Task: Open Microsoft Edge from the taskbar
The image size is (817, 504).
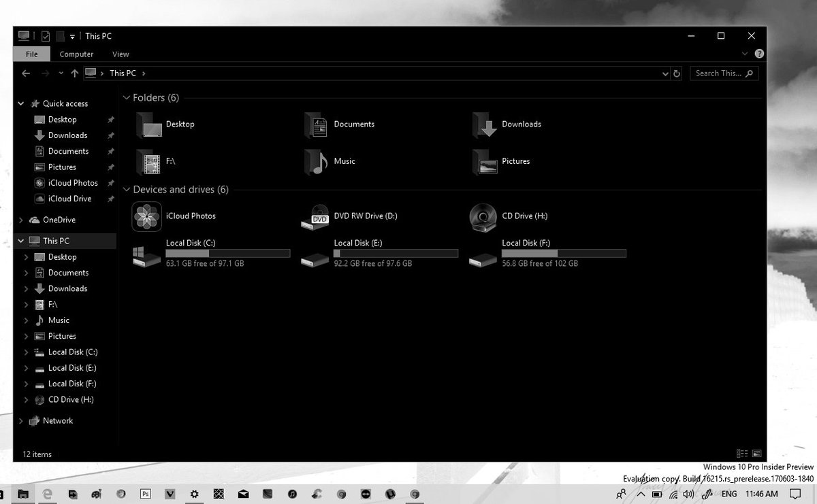Action: pyautogui.click(x=48, y=494)
